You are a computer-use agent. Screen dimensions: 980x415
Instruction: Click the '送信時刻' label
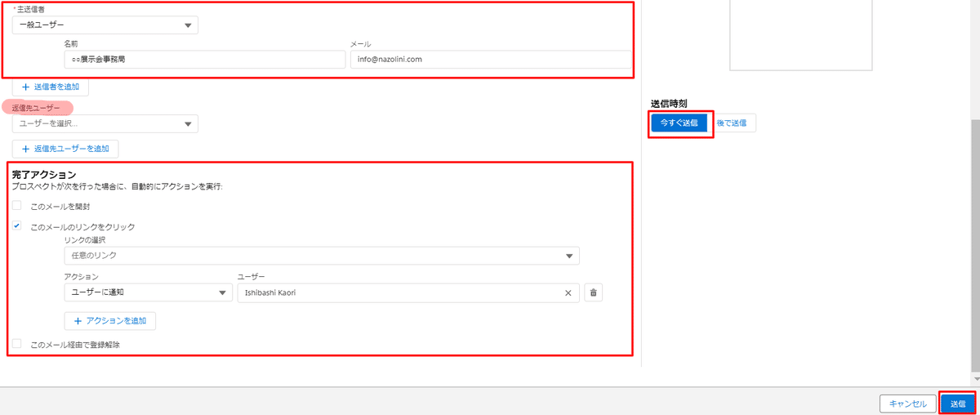pos(669,104)
